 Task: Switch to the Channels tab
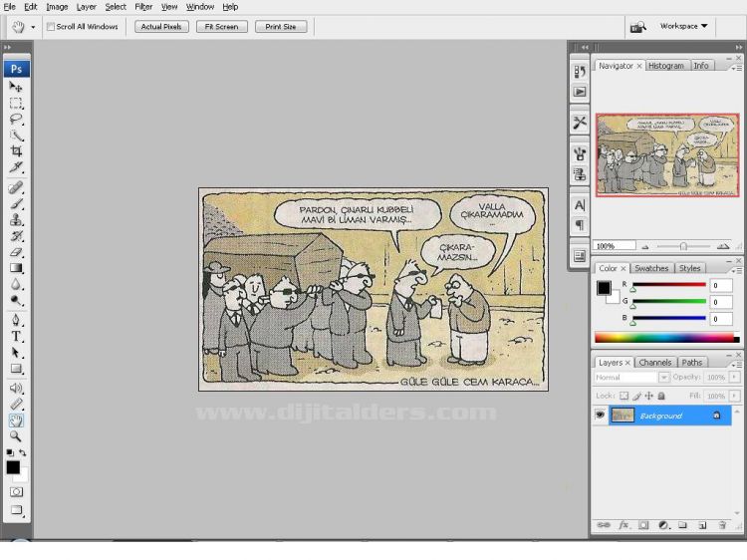coord(655,363)
